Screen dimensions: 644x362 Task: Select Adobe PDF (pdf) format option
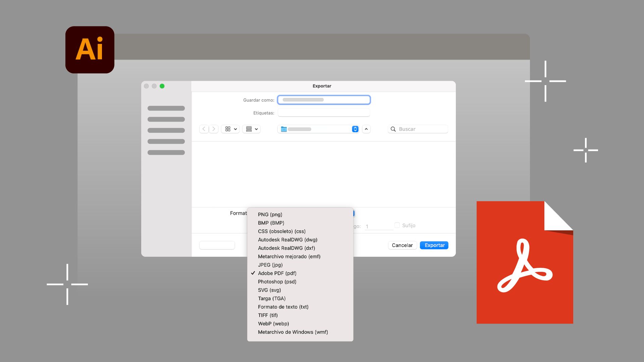tap(277, 273)
